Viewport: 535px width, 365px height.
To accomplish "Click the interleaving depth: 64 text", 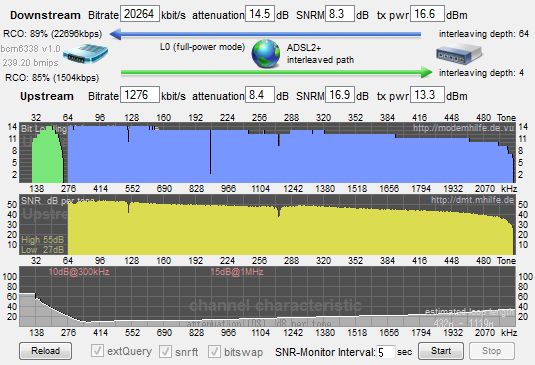I will pyautogui.click(x=484, y=34).
